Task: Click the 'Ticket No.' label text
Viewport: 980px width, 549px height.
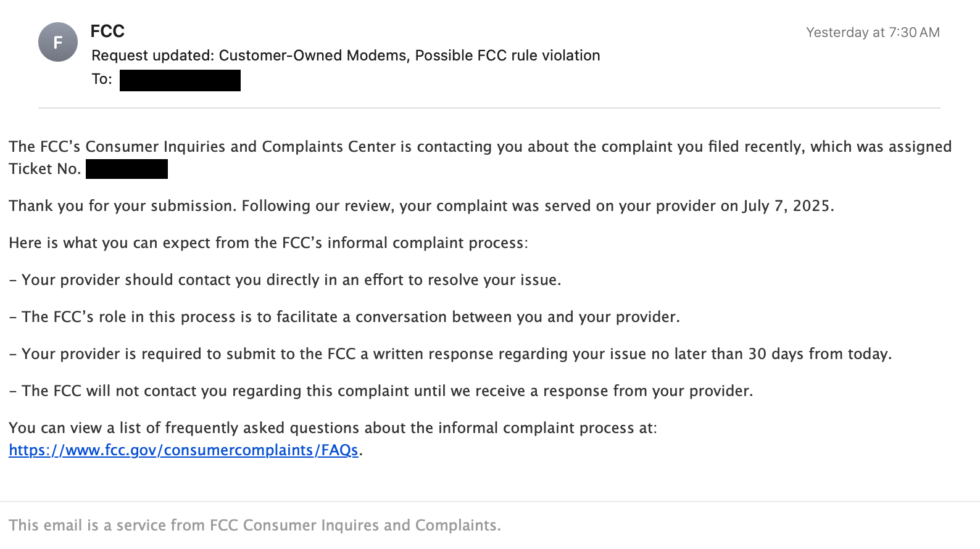Action: coord(45,169)
